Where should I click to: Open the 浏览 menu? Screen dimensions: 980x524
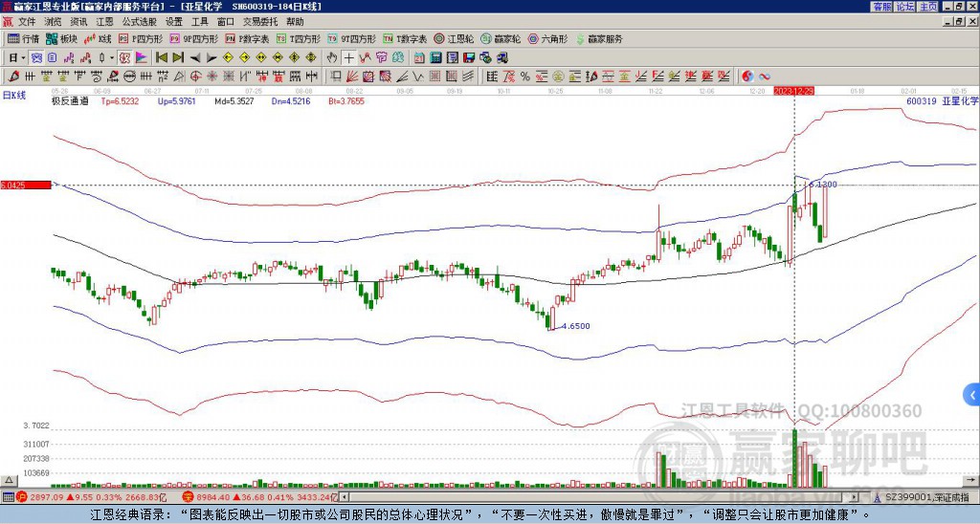click(54, 22)
